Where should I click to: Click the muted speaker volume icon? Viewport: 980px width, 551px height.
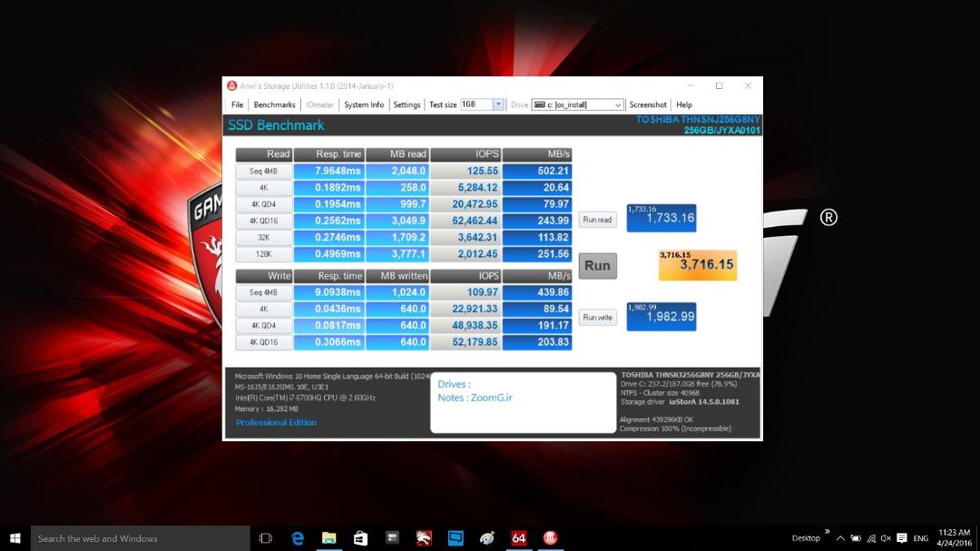click(x=886, y=538)
